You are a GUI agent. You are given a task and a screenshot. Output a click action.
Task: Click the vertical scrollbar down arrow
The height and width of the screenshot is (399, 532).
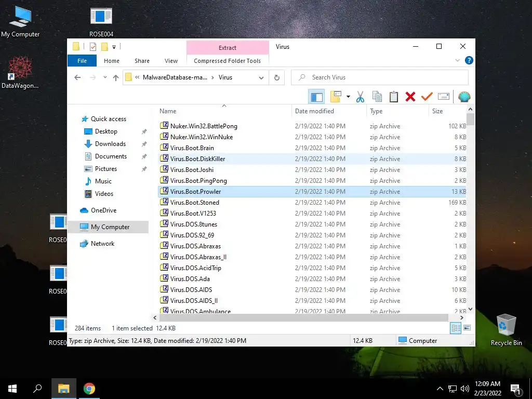(x=470, y=309)
